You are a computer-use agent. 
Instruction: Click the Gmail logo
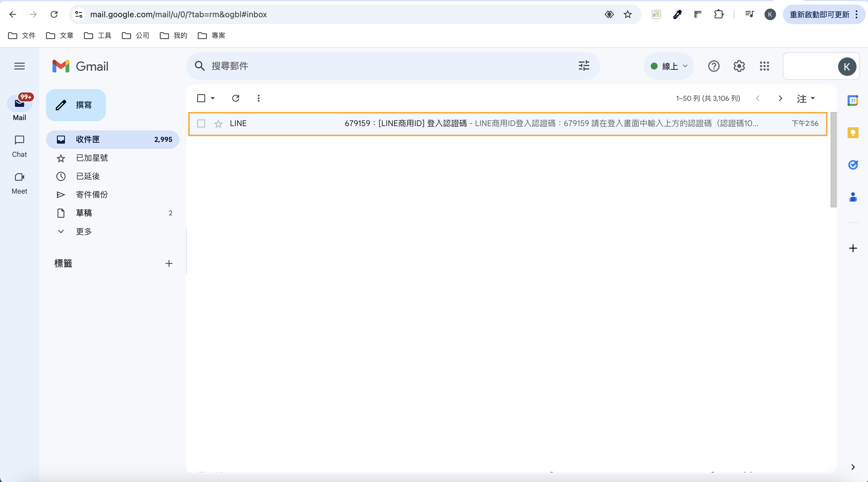click(80, 66)
